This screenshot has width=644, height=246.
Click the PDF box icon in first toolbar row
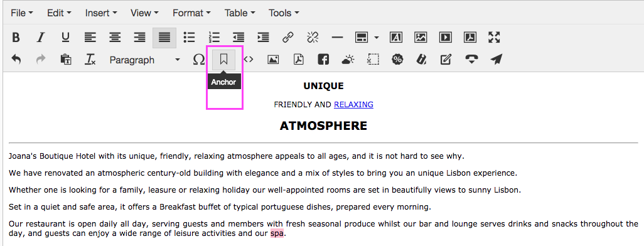point(470,38)
